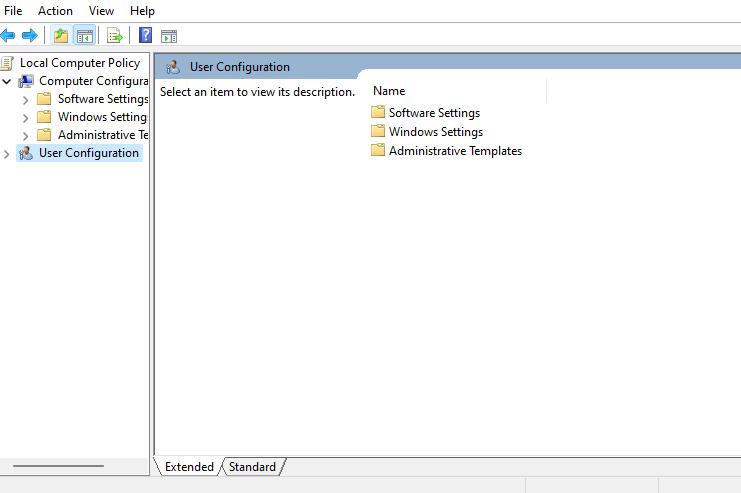Viewport: 741px width, 493px height.
Task: Click the User Configuration pane header title
Action: [x=240, y=67]
